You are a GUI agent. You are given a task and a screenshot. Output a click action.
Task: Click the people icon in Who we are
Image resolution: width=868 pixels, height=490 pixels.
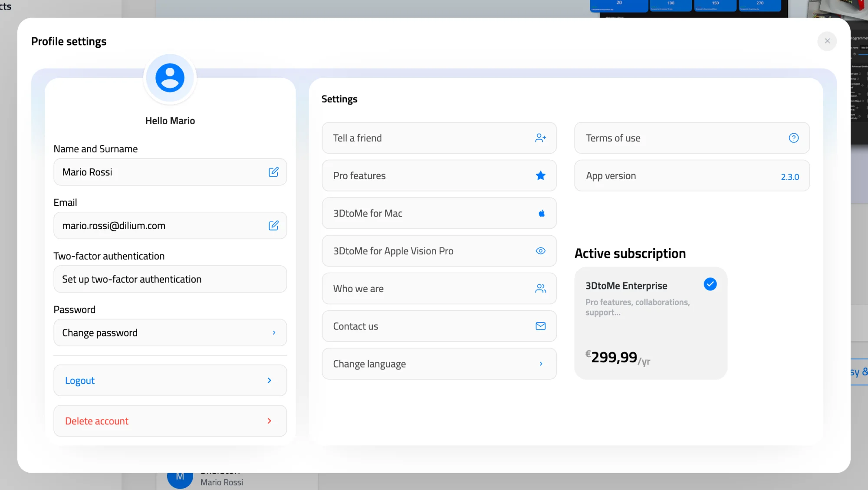click(x=540, y=288)
